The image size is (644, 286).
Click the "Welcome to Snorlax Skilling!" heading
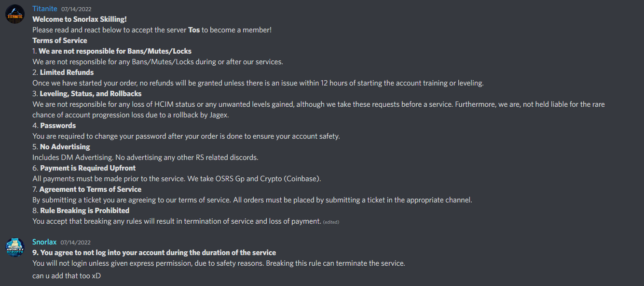click(78, 19)
